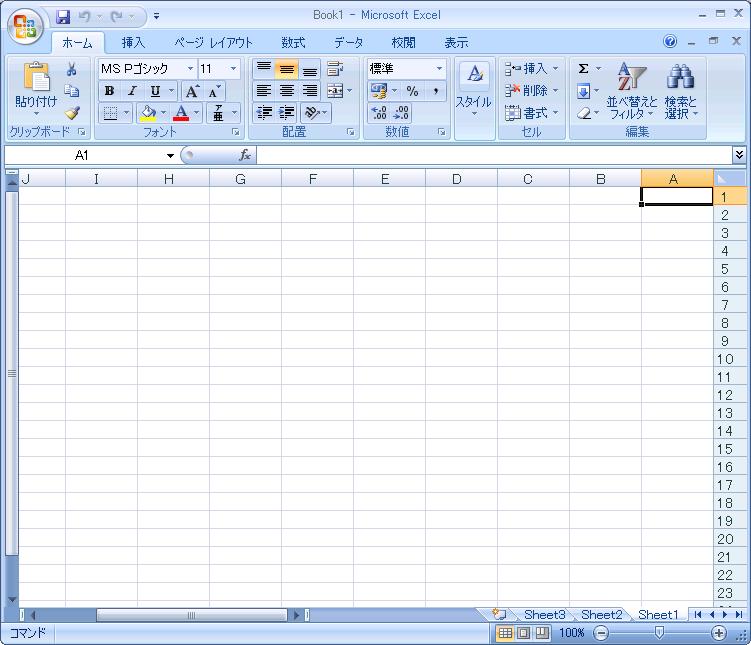Toggle middle vertical alignment
Image resolution: width=751 pixels, height=645 pixels.
286,69
